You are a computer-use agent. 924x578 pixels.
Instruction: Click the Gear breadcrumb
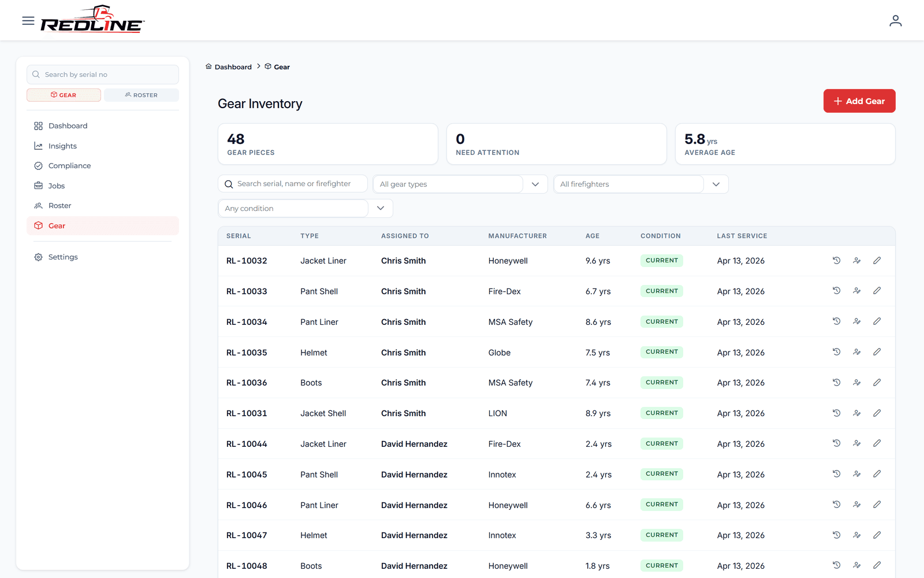(277, 67)
